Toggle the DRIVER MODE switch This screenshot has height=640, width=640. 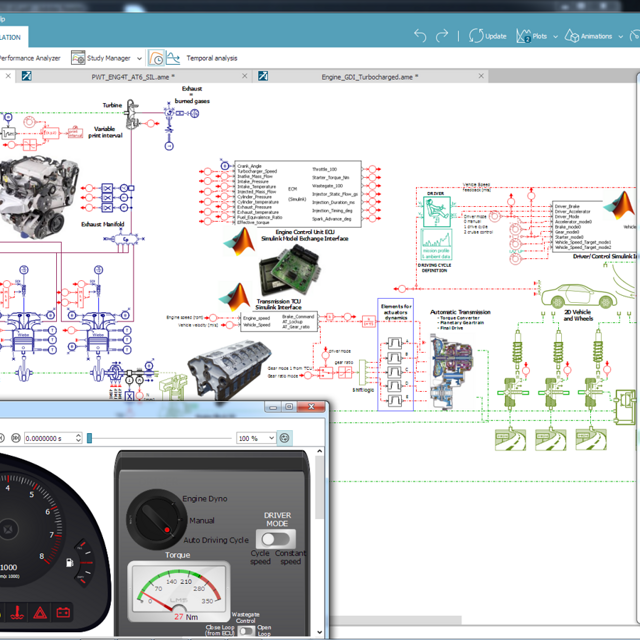[x=276, y=539]
